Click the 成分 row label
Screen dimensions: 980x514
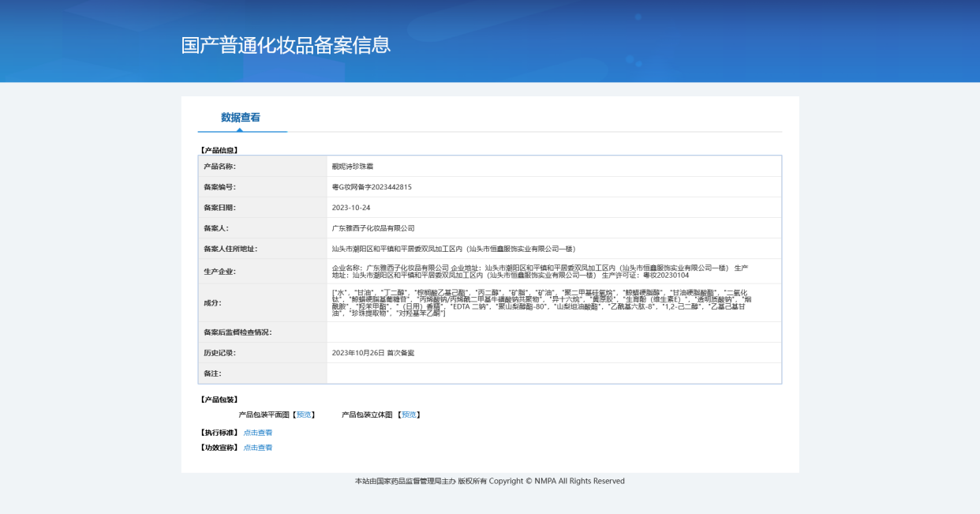click(212, 302)
